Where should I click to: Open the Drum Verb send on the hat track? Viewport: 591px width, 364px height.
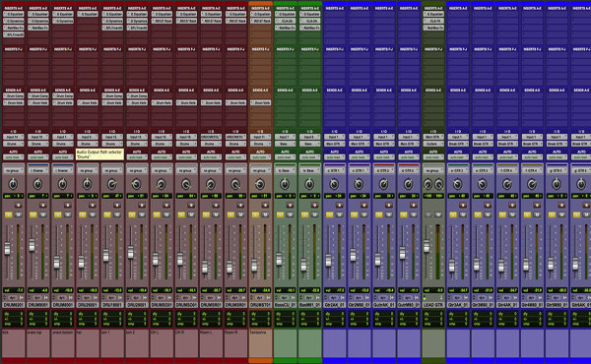(88, 102)
